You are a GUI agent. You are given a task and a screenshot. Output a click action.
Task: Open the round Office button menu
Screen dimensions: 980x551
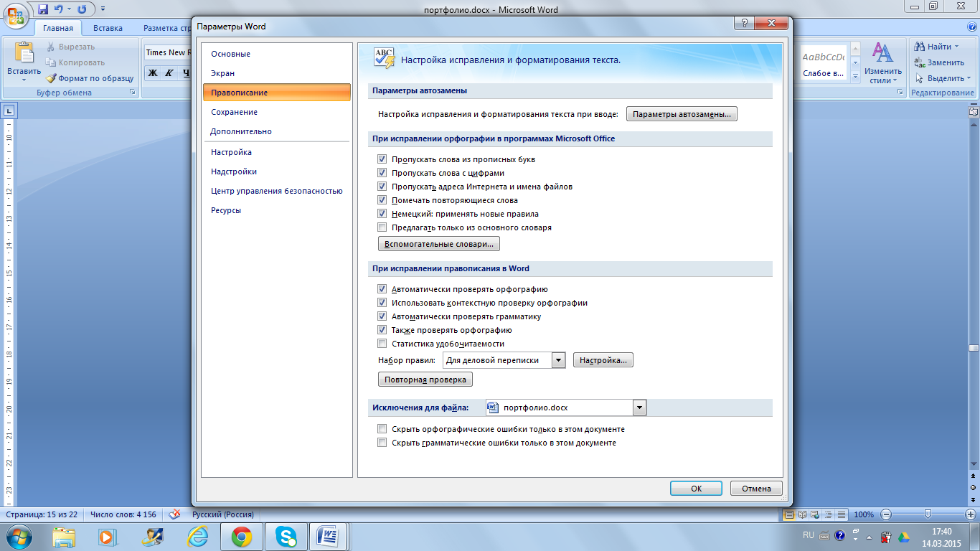point(15,16)
